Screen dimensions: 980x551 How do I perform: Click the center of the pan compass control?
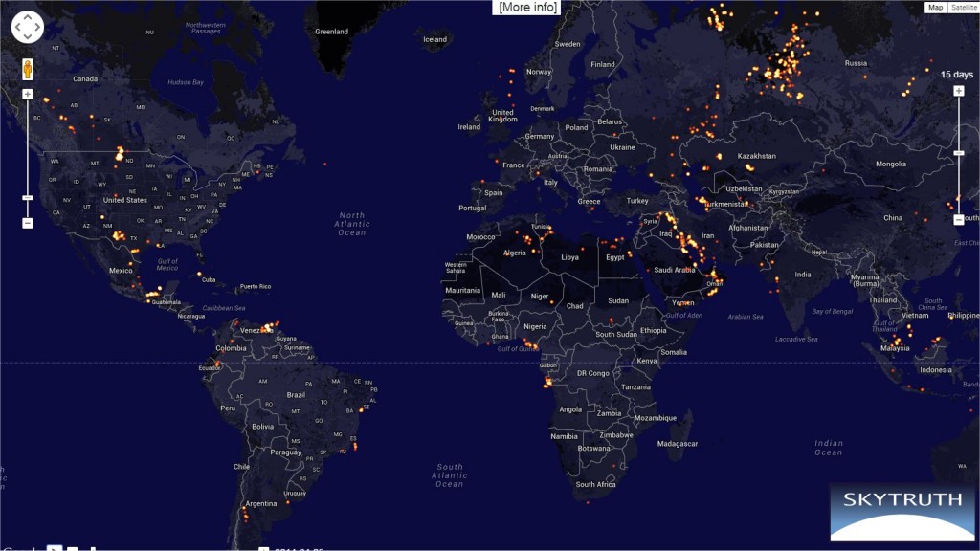click(x=27, y=28)
